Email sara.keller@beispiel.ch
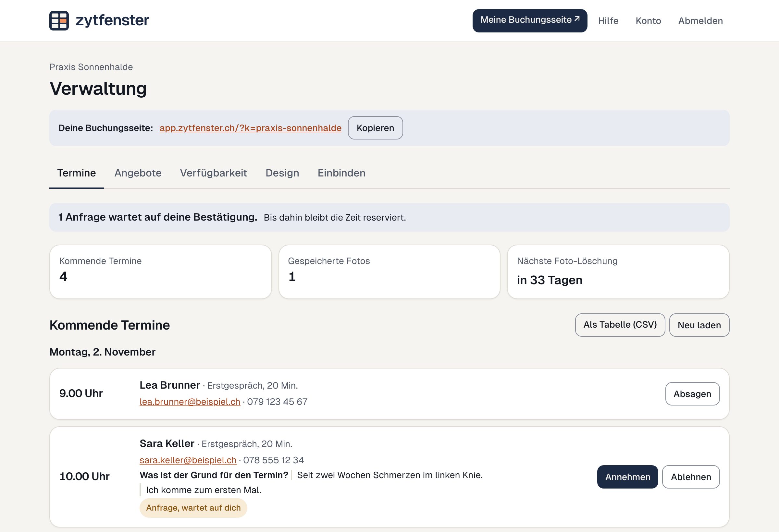 pos(188,460)
